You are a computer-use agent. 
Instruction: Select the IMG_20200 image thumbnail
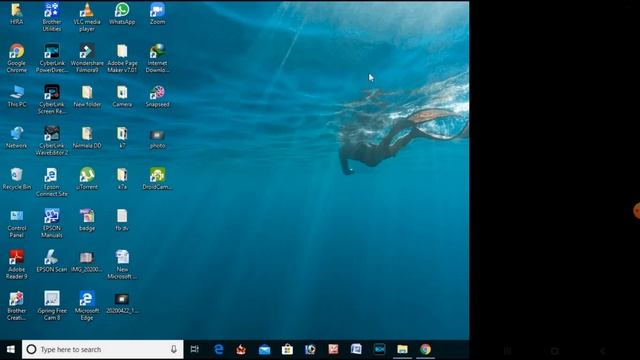coord(87,261)
